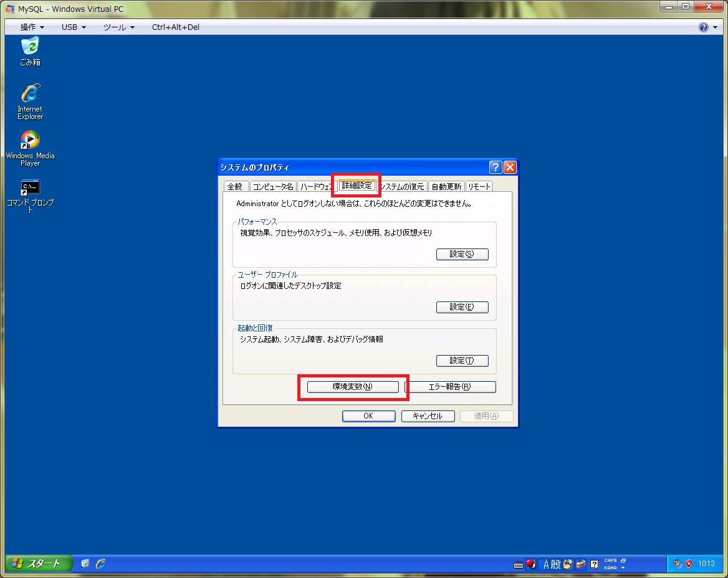Image resolution: width=728 pixels, height=578 pixels.
Task: Click the language bar help icon
Action: tap(594, 564)
